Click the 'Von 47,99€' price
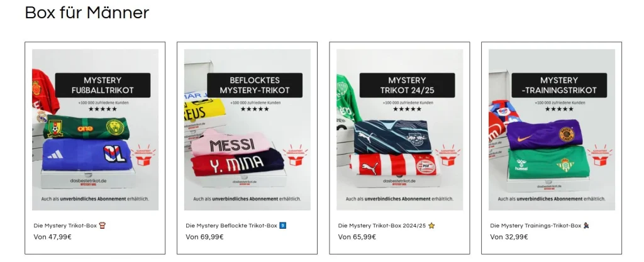Screen dimensions: 644x262 point(53,237)
